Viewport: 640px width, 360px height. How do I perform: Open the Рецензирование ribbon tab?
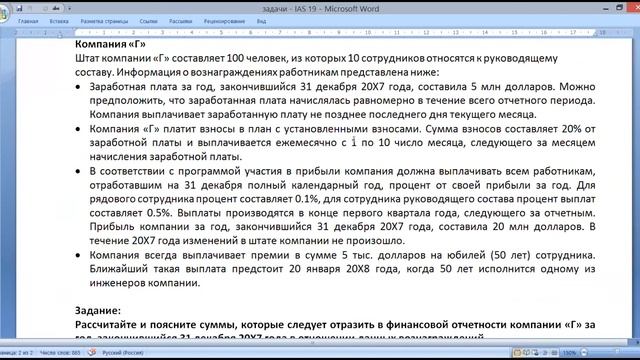point(224,21)
